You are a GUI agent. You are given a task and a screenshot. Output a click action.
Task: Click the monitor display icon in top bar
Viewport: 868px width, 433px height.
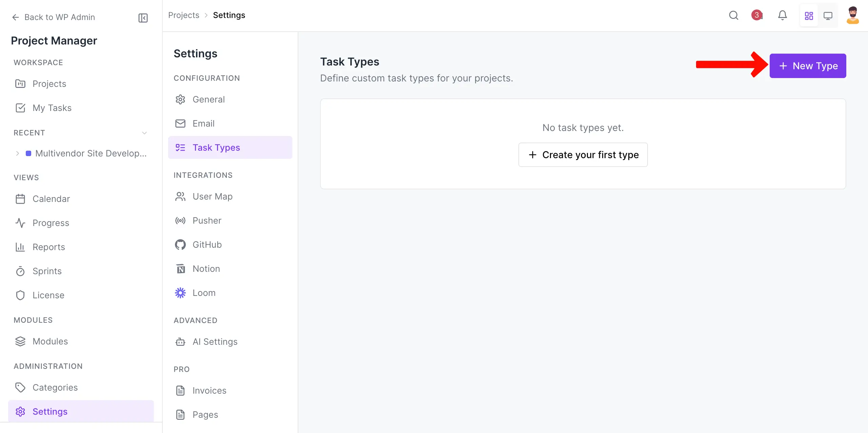click(x=828, y=15)
